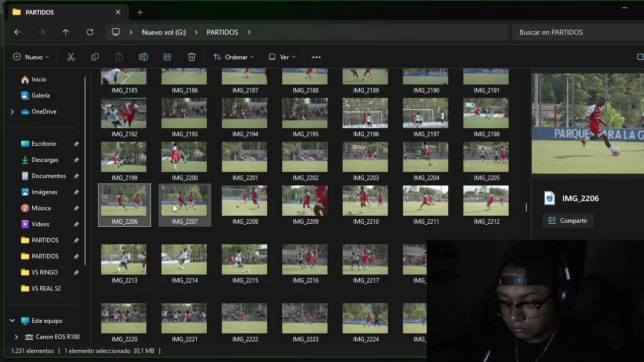The height and width of the screenshot is (362, 644).
Task: Open the VS REAL S2 folder in sidebar
Action: (46, 289)
